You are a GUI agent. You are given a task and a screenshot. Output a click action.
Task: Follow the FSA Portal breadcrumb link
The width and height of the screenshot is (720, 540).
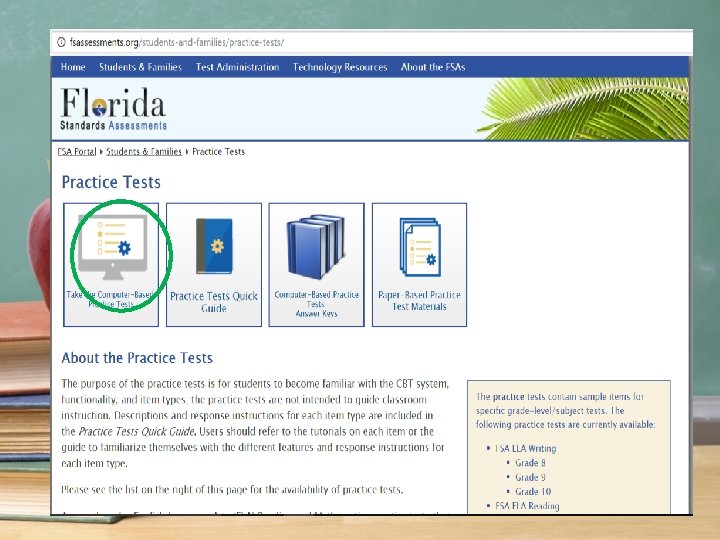(x=77, y=152)
